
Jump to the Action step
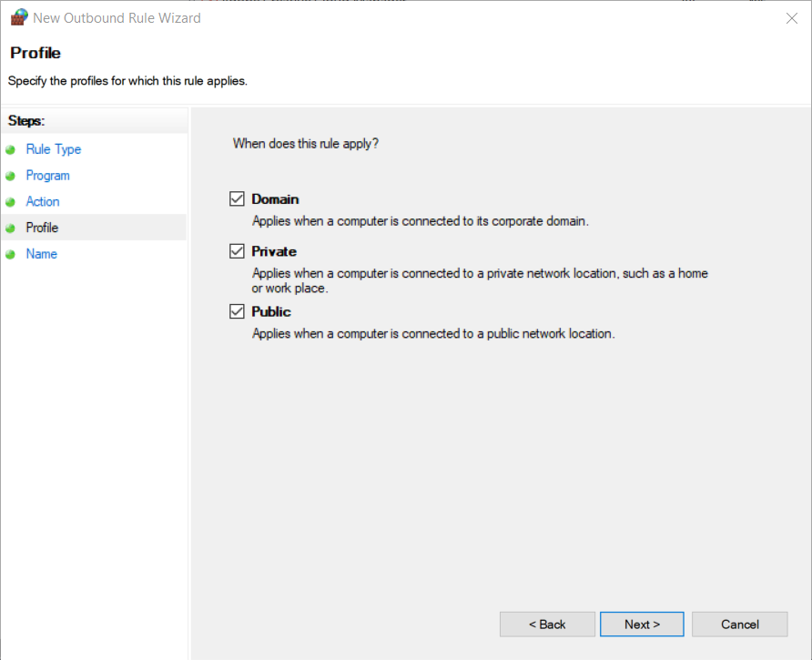(43, 201)
